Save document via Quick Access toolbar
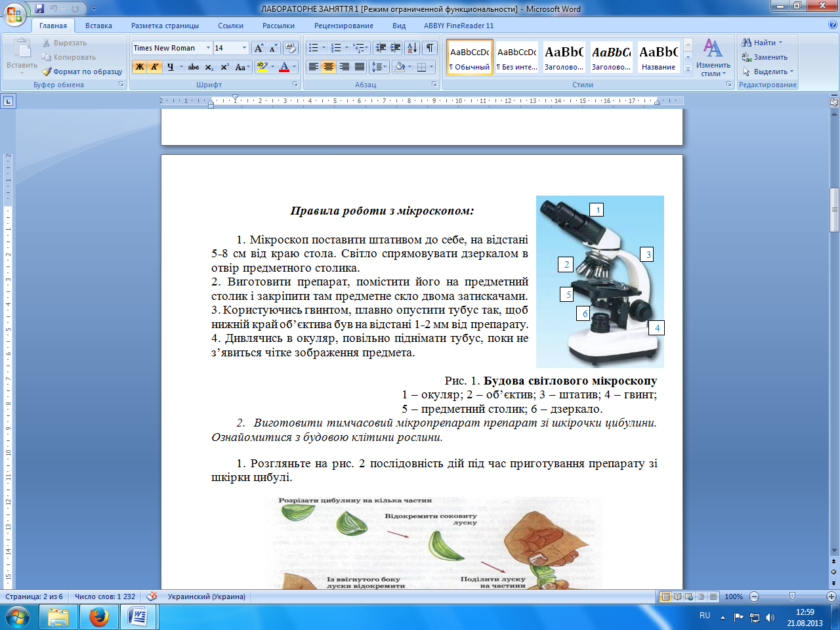The width and height of the screenshot is (840, 630). (x=39, y=9)
